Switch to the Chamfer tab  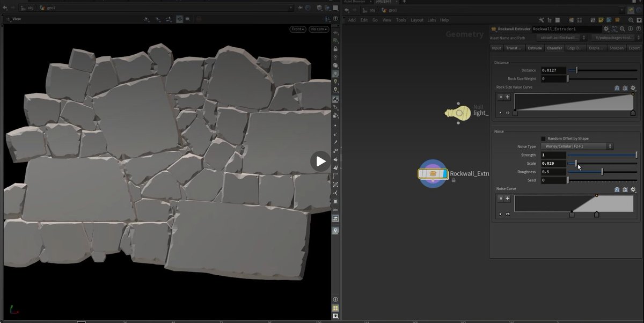tap(554, 48)
